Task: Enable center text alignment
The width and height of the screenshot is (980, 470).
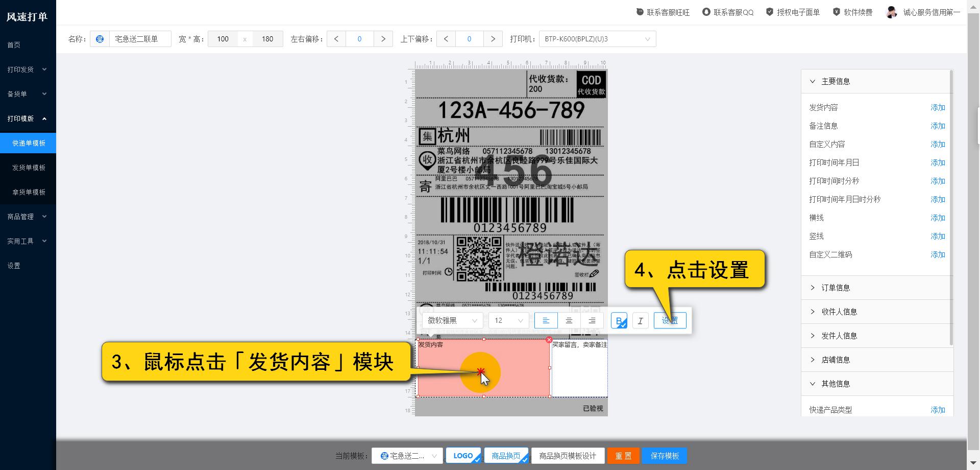Action: (x=569, y=320)
